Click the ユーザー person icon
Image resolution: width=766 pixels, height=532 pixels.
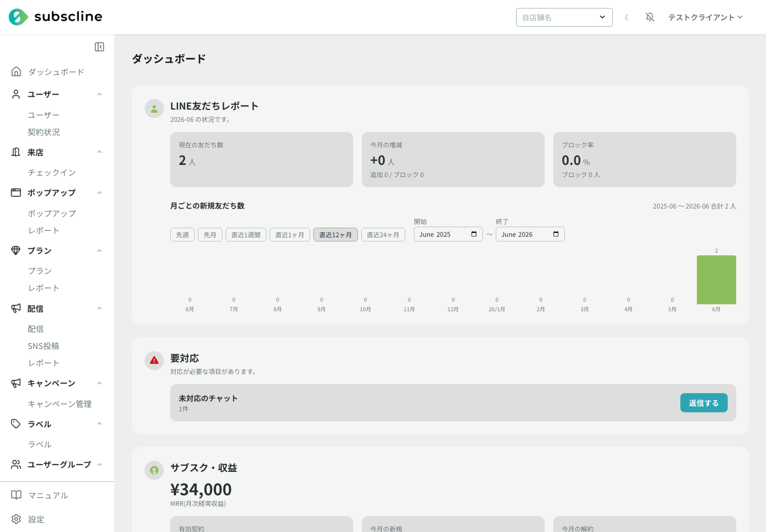(16, 94)
